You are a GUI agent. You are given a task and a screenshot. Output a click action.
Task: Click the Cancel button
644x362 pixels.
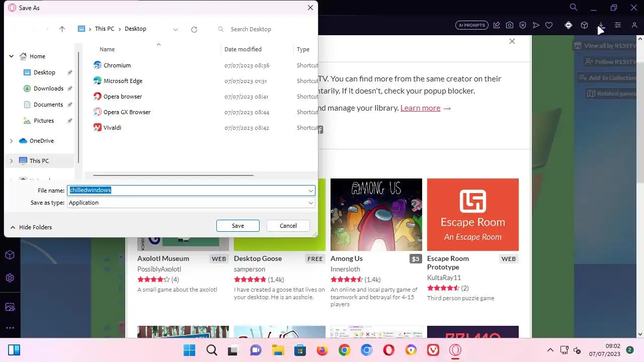(x=288, y=226)
